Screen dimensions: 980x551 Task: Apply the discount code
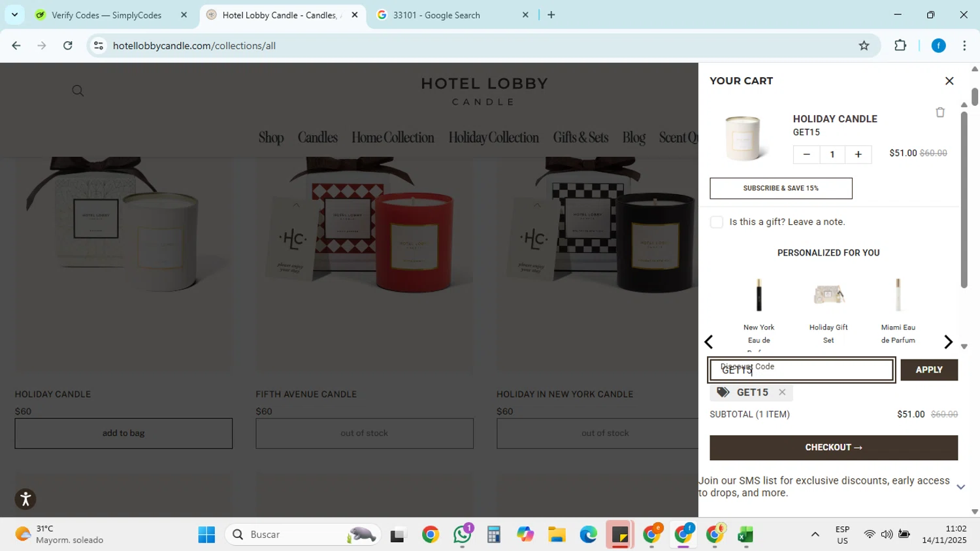click(x=929, y=370)
